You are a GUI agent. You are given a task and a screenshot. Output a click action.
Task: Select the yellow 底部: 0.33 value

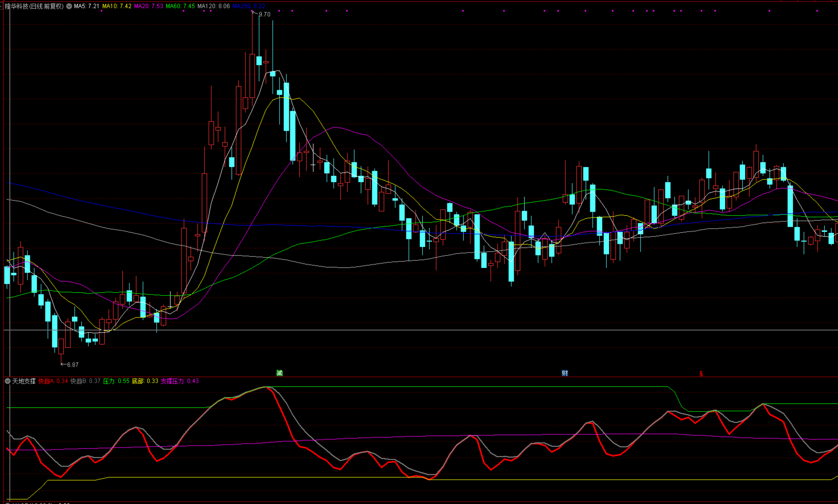[x=145, y=381]
